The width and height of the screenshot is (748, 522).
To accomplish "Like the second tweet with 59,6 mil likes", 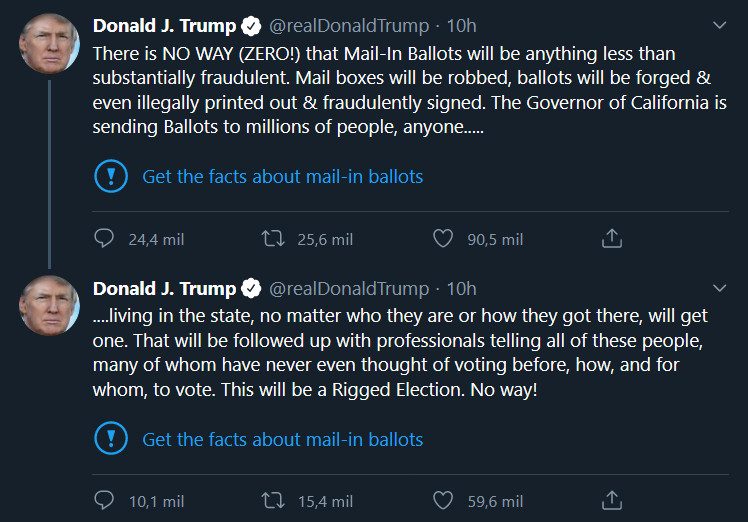I will (x=444, y=501).
